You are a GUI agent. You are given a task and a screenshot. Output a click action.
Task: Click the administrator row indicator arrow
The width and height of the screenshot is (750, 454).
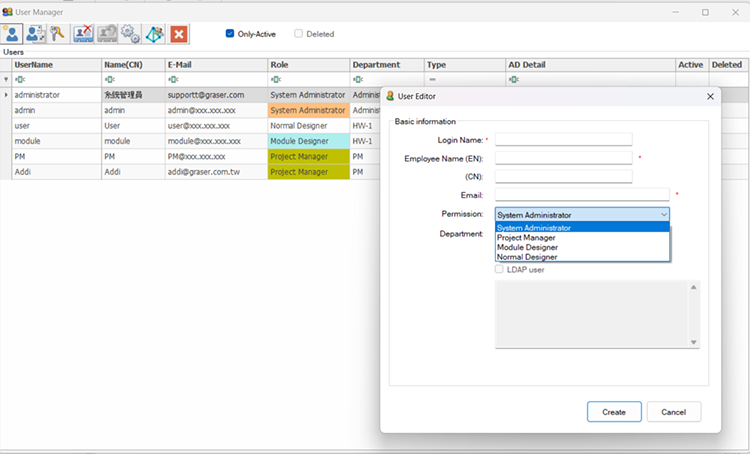click(x=6, y=95)
